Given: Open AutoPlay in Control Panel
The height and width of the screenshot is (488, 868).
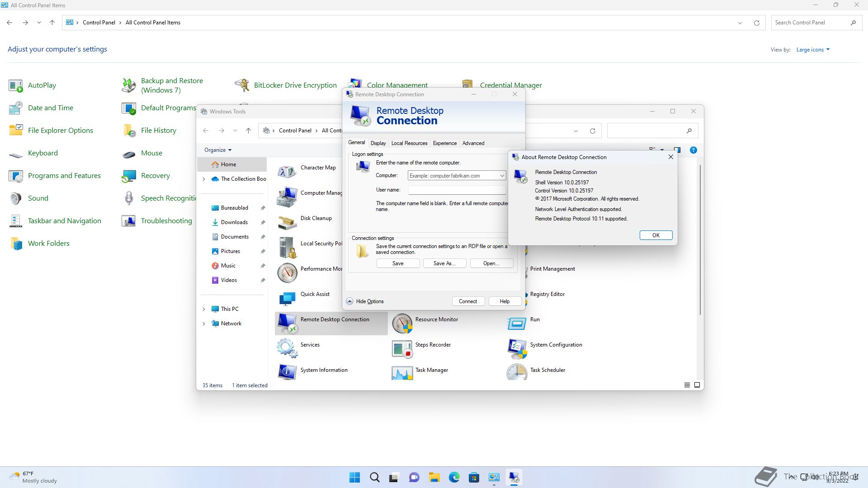Looking at the screenshot, I should pyautogui.click(x=33, y=85).
